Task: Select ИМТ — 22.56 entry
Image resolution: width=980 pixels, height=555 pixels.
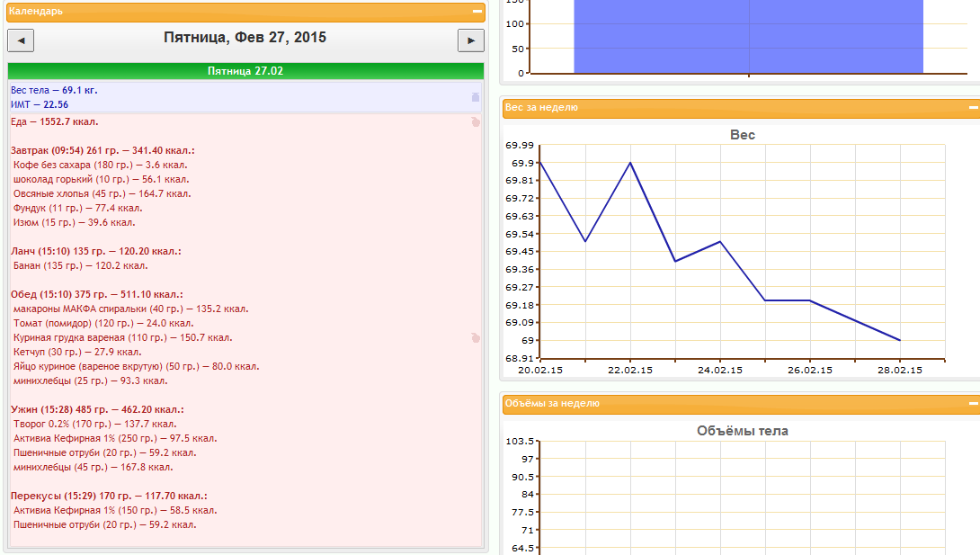Action: [x=40, y=104]
